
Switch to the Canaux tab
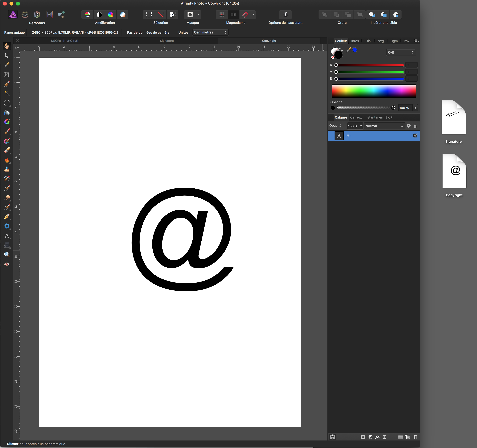[356, 117]
